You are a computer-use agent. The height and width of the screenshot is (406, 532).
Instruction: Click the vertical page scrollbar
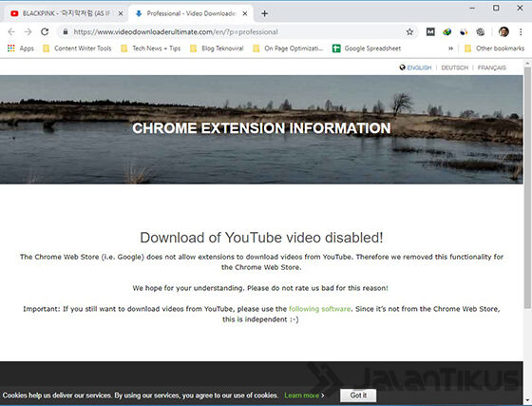click(527, 188)
